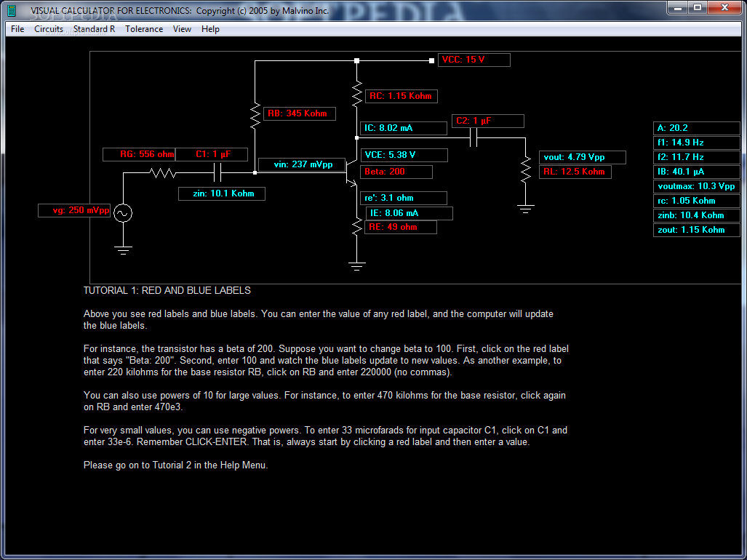The height and width of the screenshot is (560, 747).
Task: Select the red RL: 12.5 Kohm label
Action: tap(575, 172)
